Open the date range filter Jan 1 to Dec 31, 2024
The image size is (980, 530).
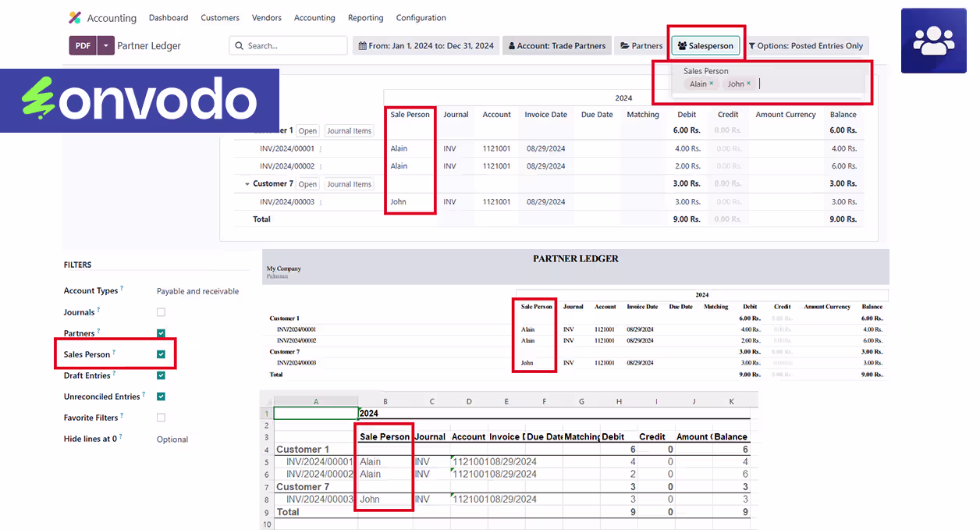(x=426, y=46)
